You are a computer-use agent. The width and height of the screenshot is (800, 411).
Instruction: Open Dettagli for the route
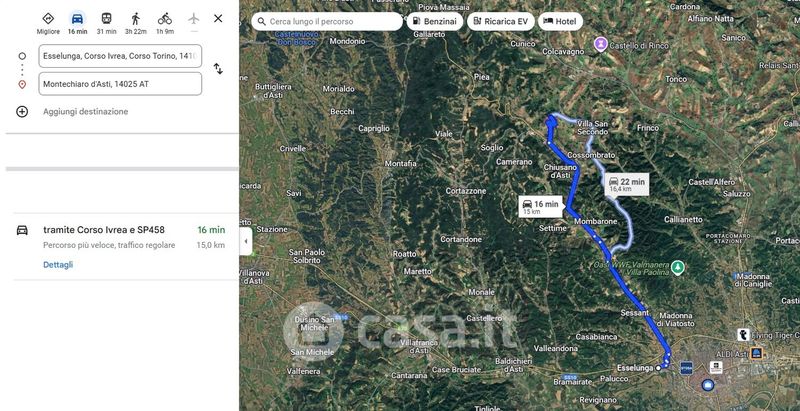click(58, 265)
